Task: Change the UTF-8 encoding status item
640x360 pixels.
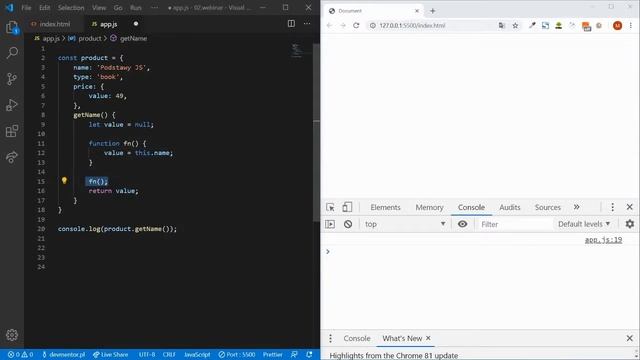Action: click(147, 355)
